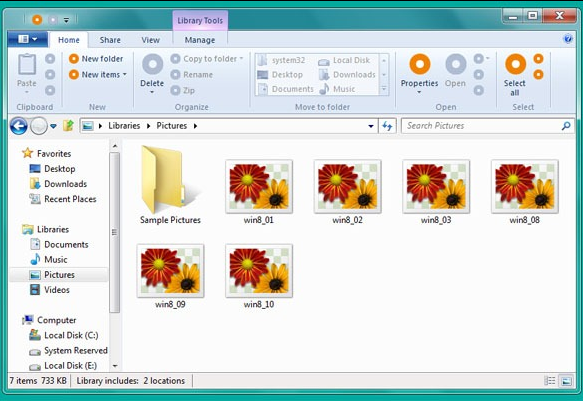Switch to large icons view in status bar
Screen dimensions: 583x401
(566, 381)
